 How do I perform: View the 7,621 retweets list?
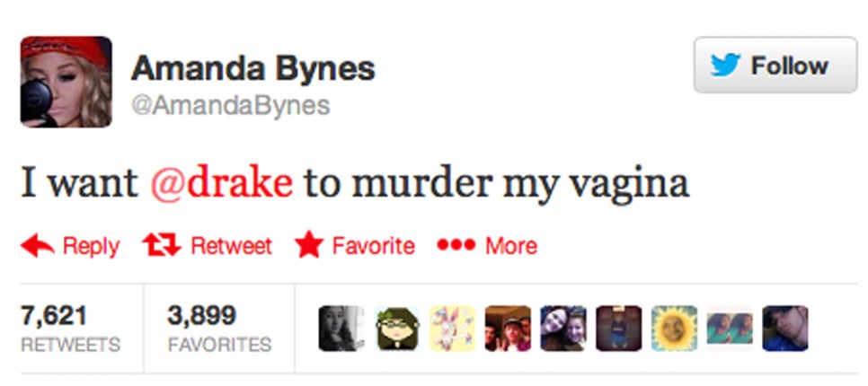point(70,329)
